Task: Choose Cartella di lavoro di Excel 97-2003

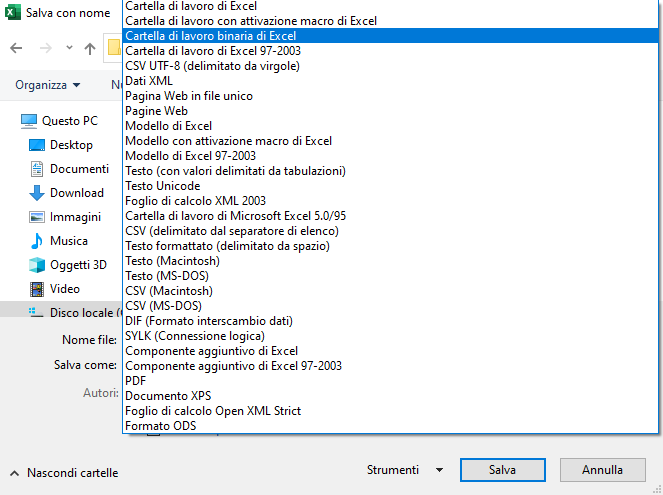Action: 390,51
